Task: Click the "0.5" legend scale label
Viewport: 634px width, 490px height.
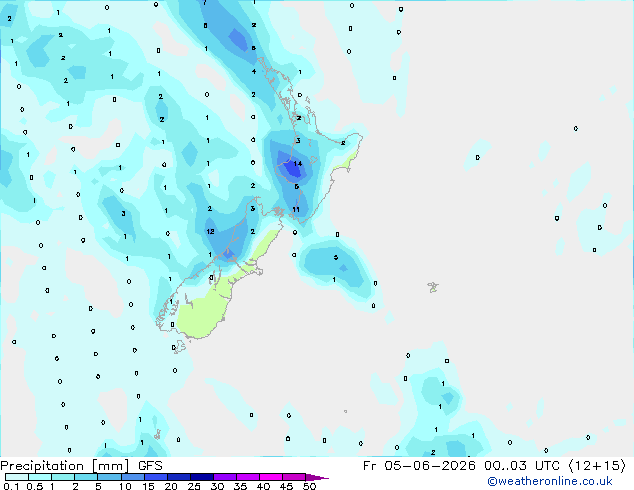Action: pyautogui.click(x=35, y=486)
